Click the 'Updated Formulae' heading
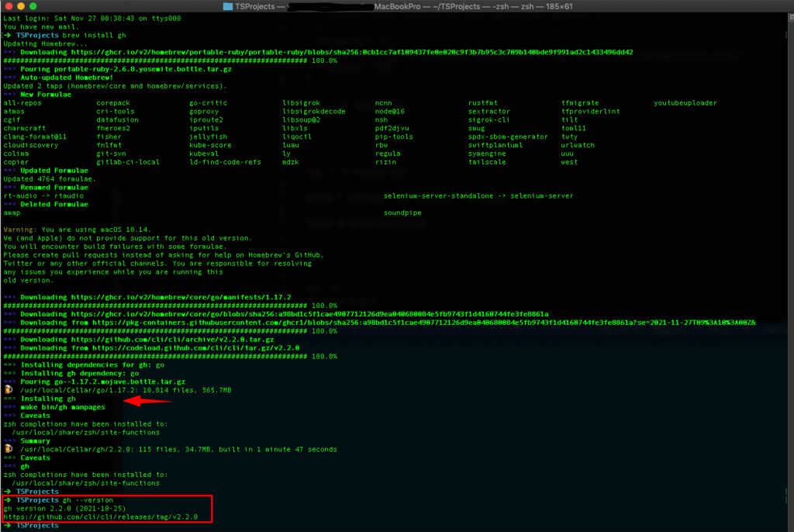The width and height of the screenshot is (794, 532). 54,171
